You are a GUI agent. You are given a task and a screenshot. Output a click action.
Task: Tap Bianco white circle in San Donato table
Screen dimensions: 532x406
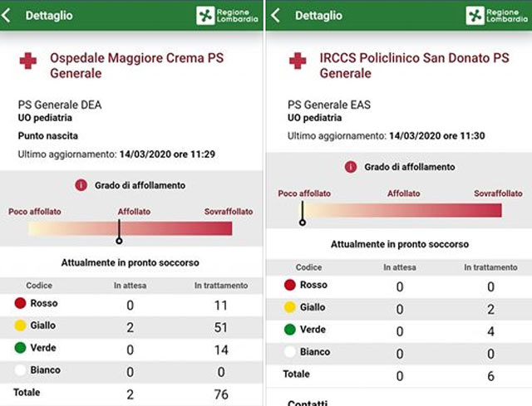289,352
